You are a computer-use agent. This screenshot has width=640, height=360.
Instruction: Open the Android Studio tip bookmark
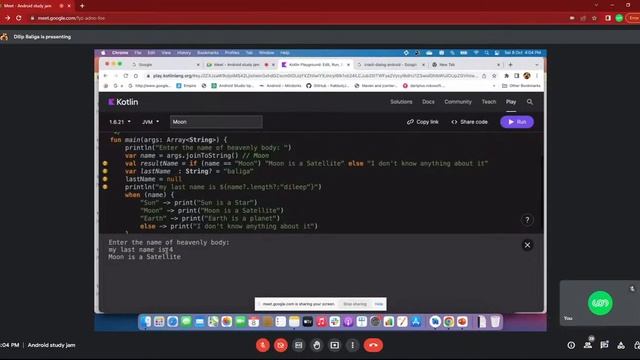232,86
